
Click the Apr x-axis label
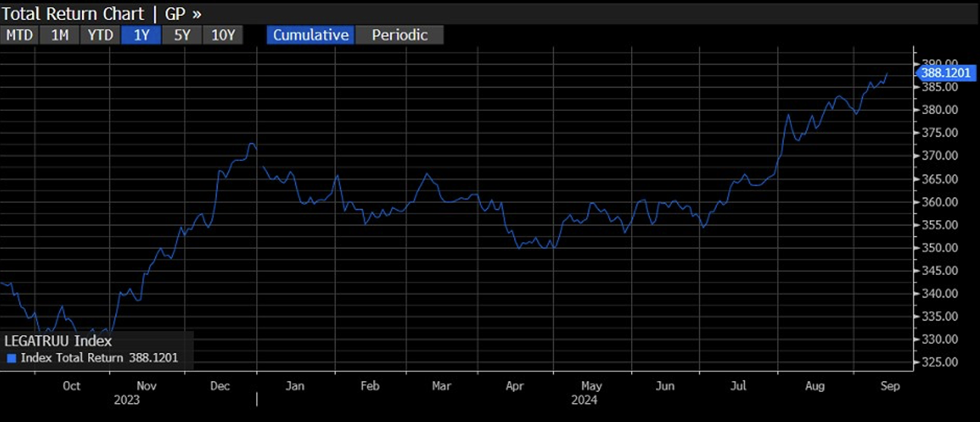point(515,386)
